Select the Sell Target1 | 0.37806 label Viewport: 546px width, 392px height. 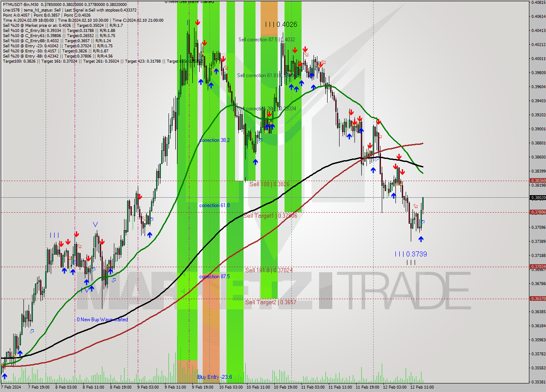(x=270, y=216)
